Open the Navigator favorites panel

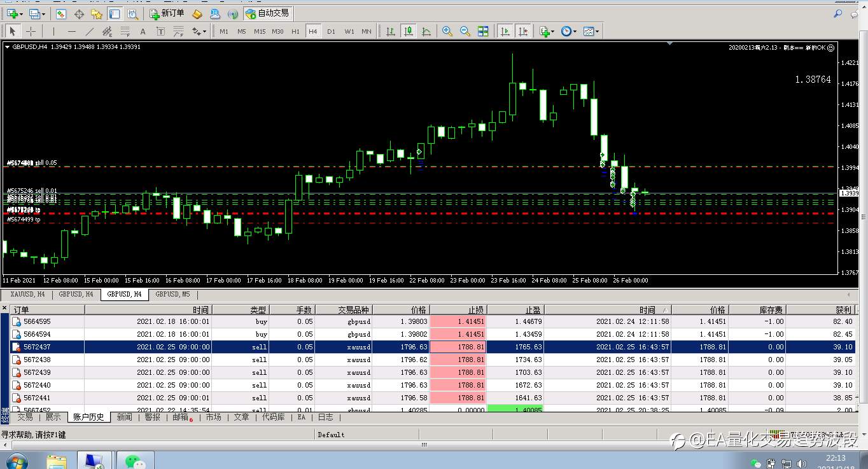tap(97, 13)
